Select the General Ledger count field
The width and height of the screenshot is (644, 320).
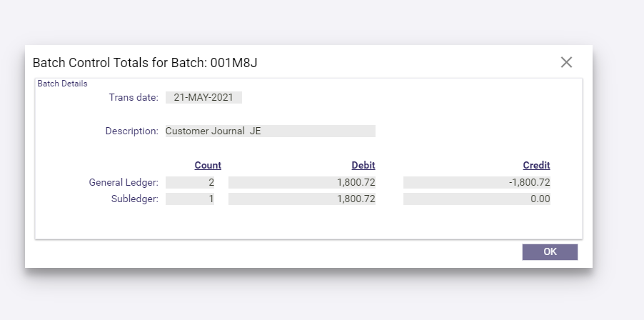[190, 182]
